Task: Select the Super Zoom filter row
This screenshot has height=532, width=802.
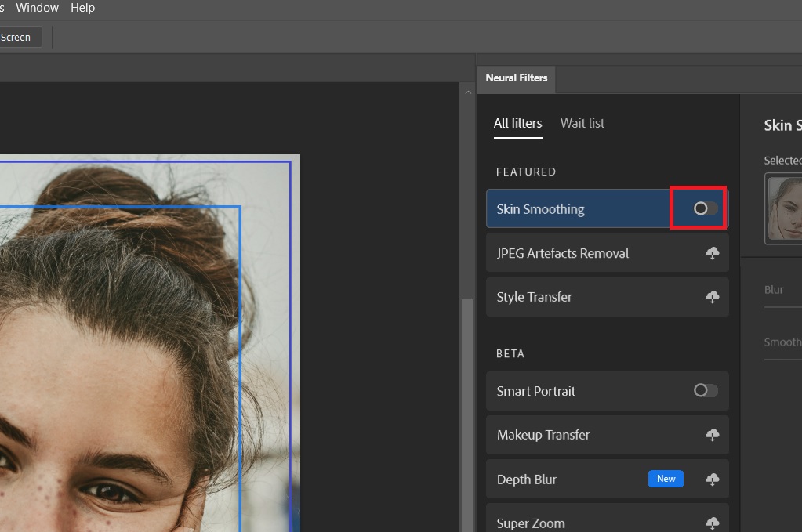Action: click(607, 518)
